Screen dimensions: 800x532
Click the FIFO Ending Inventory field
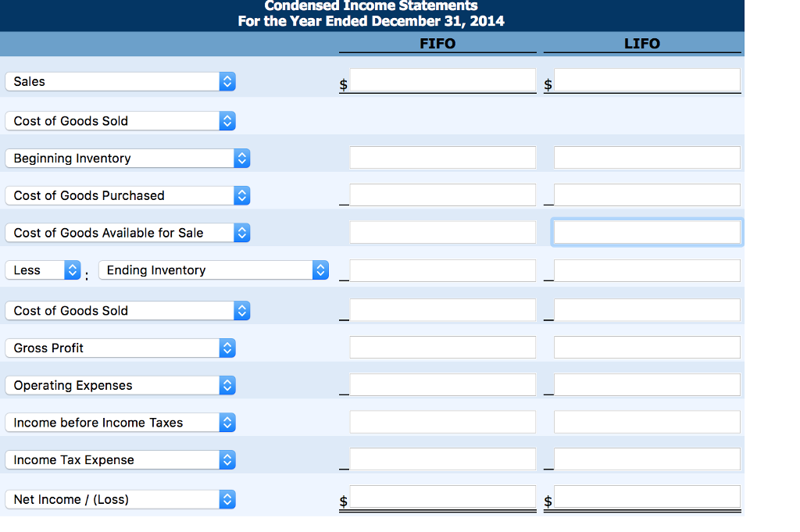coord(443,271)
